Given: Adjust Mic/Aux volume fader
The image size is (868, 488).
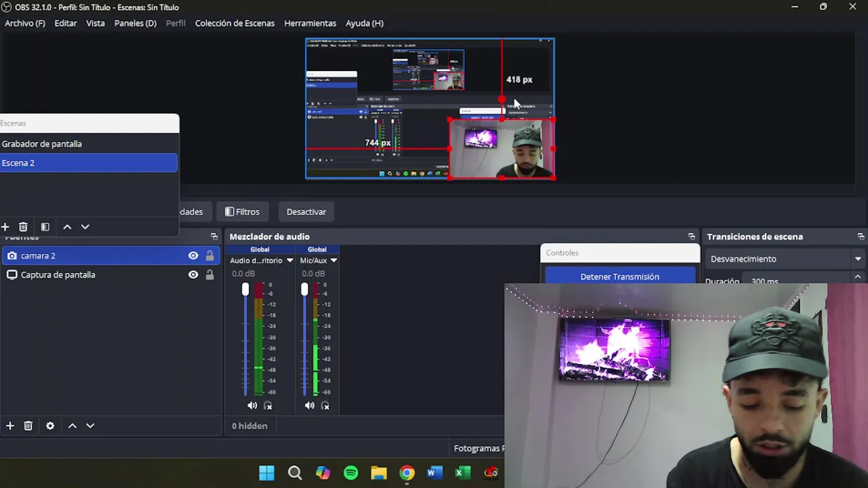Looking at the screenshot, I should pyautogui.click(x=304, y=290).
